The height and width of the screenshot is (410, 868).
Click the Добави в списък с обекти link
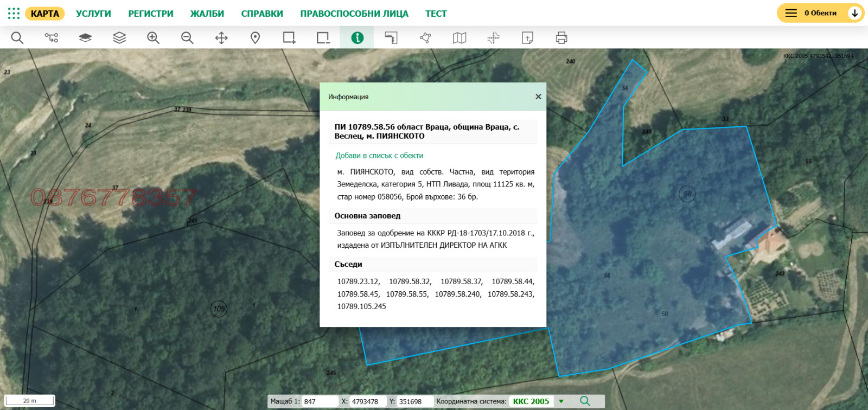click(379, 156)
